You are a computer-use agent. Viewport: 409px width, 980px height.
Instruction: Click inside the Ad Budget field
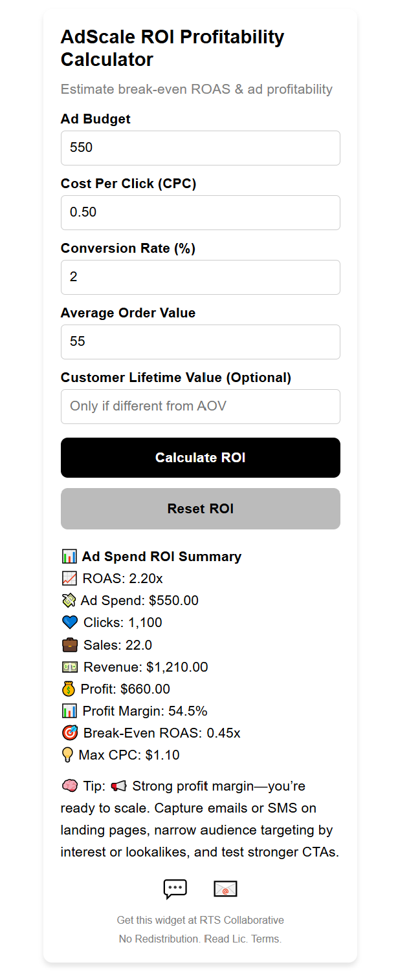tap(200, 147)
